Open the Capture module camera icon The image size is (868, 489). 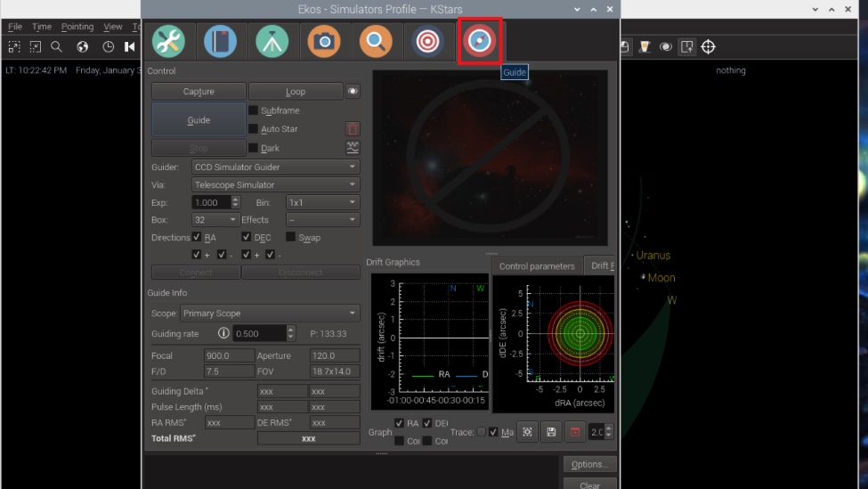(x=324, y=42)
